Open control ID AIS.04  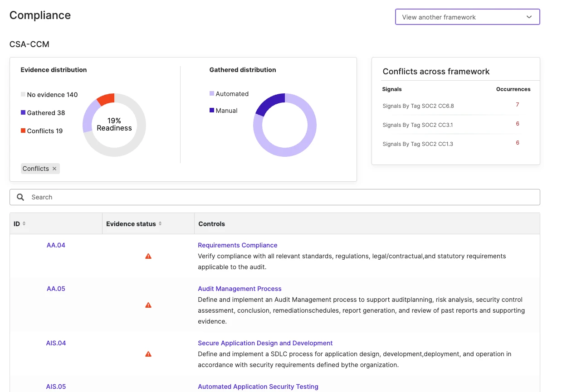56,343
